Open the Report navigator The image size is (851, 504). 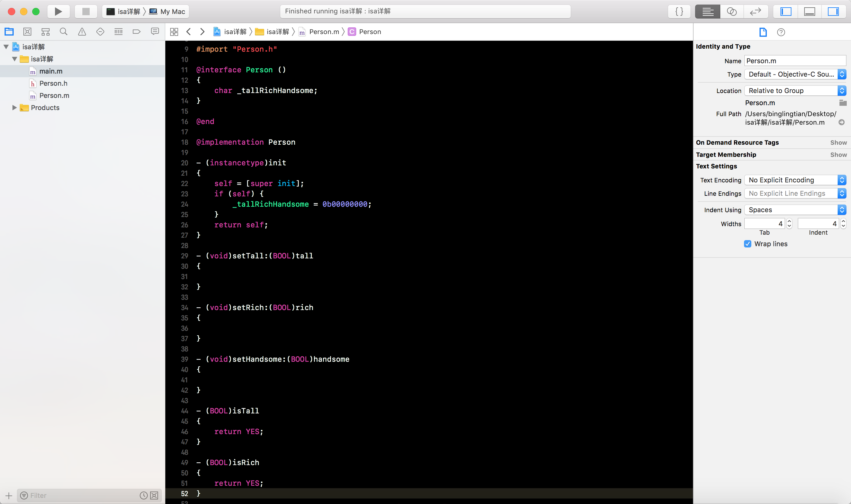click(155, 32)
